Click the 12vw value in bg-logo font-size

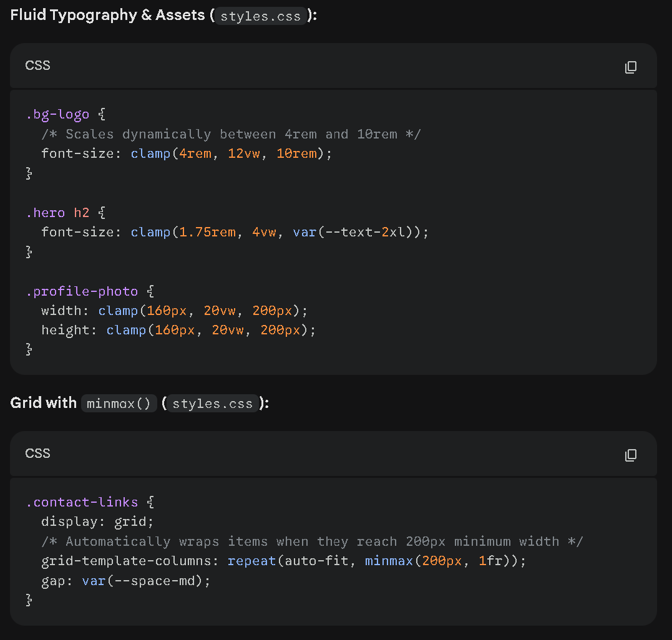point(243,153)
